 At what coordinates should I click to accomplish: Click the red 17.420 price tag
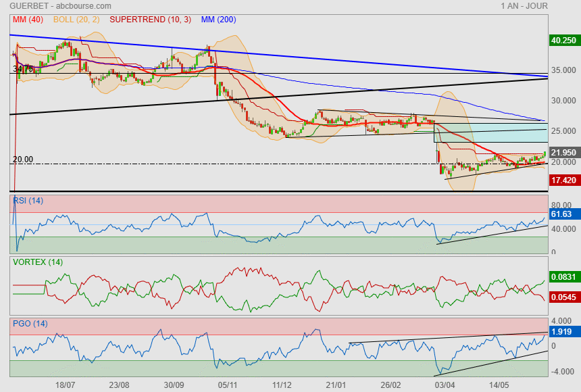[563, 180]
